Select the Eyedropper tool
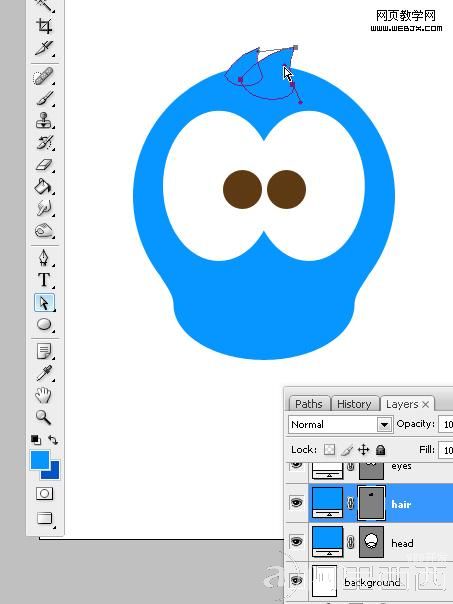Image resolution: width=453 pixels, height=604 pixels. 44,373
